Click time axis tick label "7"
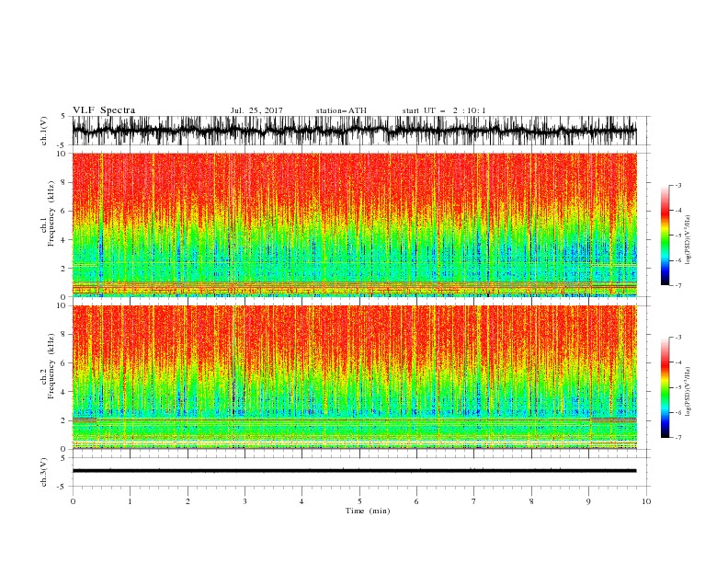This screenshot has width=728, height=563. pyautogui.click(x=474, y=501)
